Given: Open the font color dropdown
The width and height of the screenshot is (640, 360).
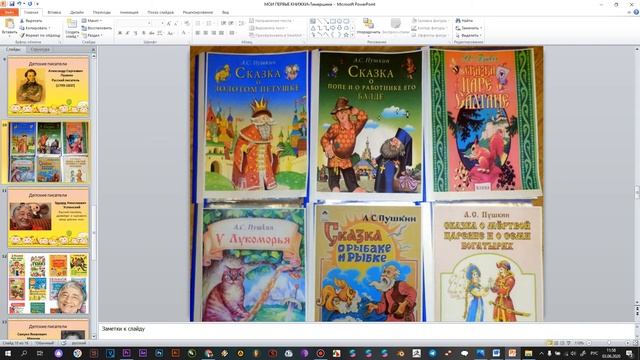Looking at the screenshot, I should pos(184,33).
